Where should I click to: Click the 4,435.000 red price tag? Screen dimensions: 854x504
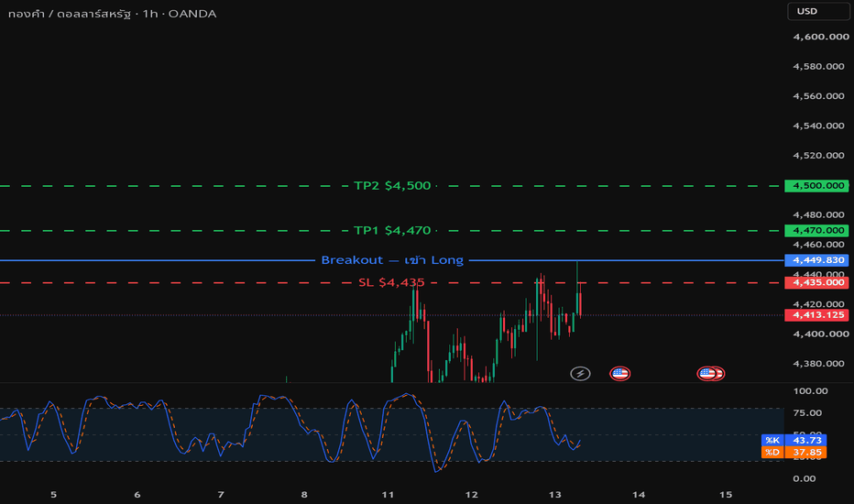pyautogui.click(x=816, y=282)
